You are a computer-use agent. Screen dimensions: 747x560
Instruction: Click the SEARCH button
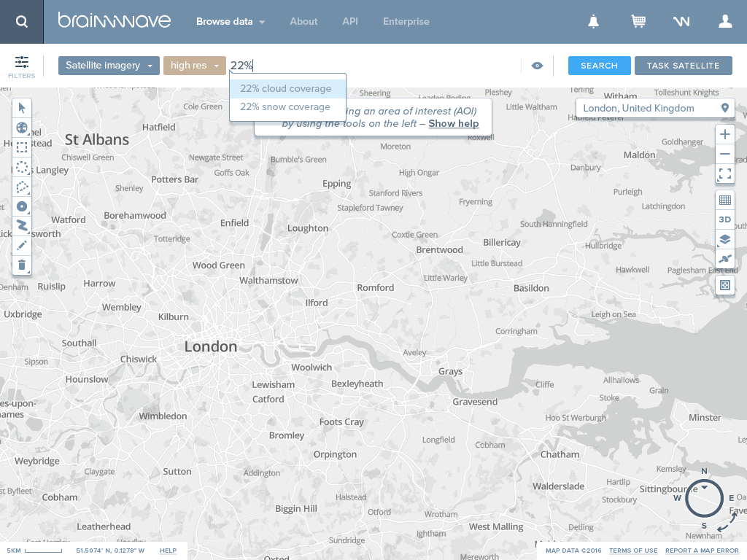click(600, 66)
